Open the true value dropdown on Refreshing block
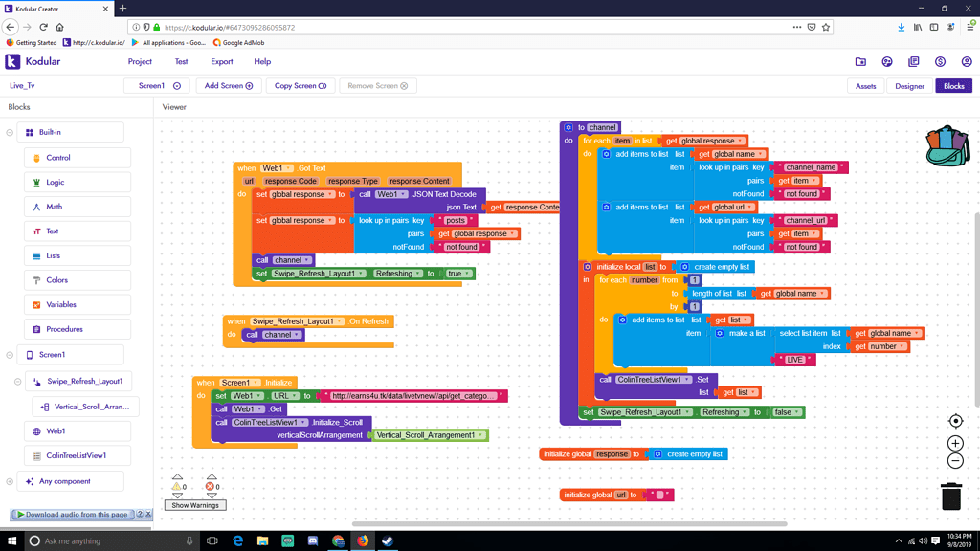This screenshot has width=980, height=551. 458,274
